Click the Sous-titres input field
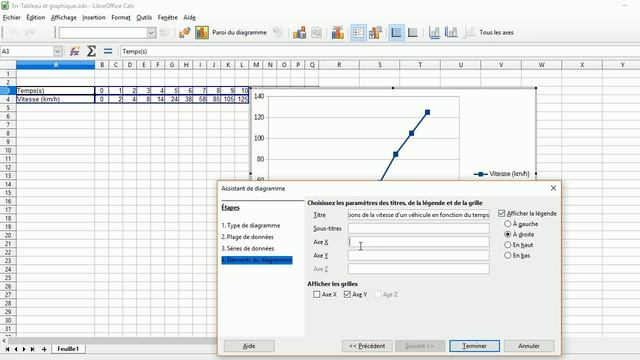 tap(418, 228)
